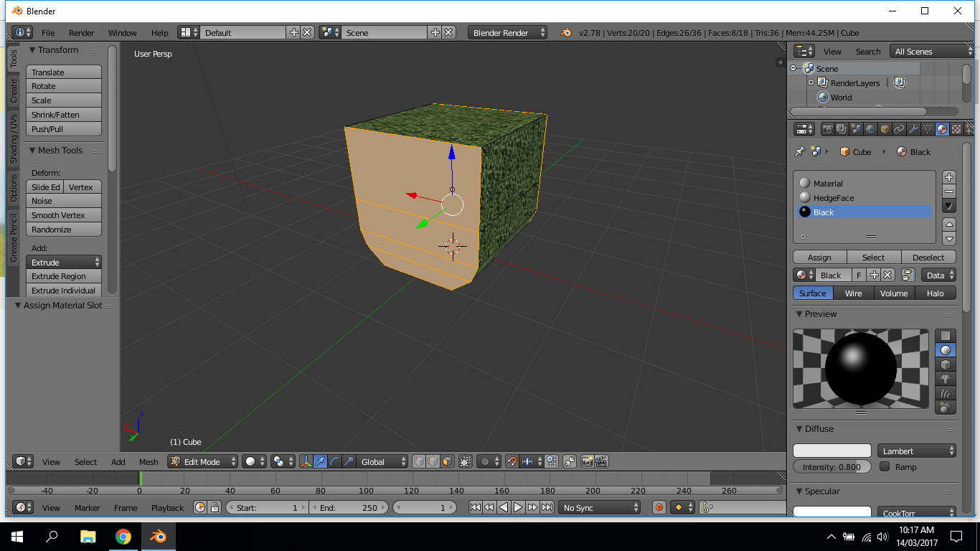
Task: Open the Blender Render engine dropdown
Action: click(x=507, y=32)
